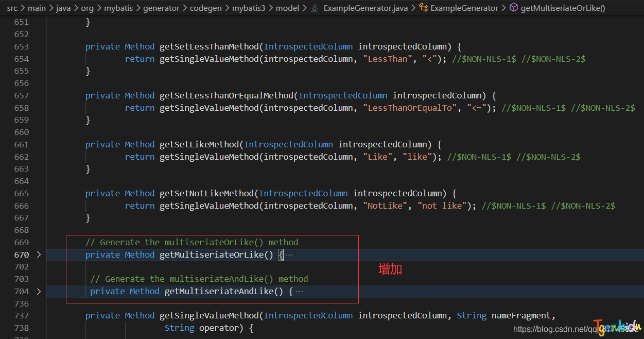
Task: Open codegen breadcrumb segment
Action: (206, 8)
